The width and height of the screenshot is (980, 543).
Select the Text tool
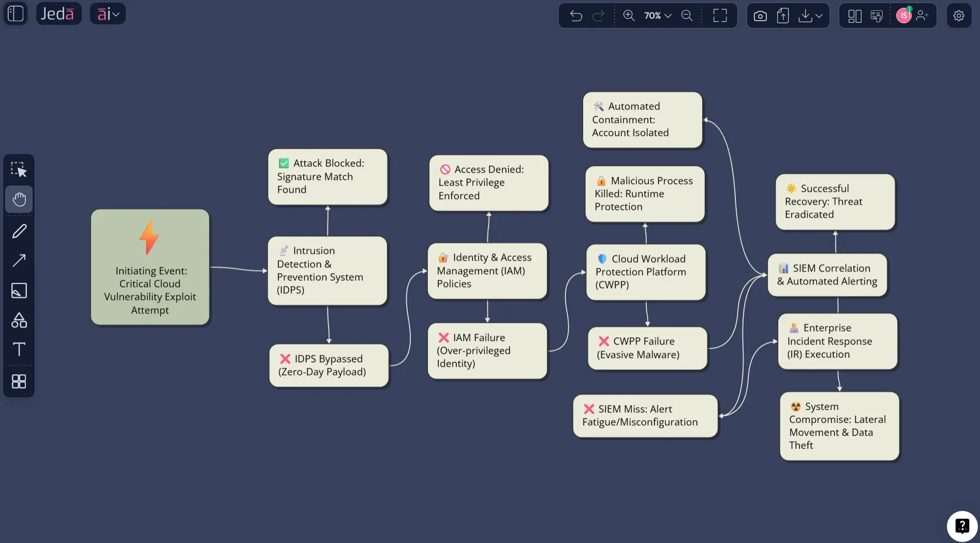coord(19,350)
